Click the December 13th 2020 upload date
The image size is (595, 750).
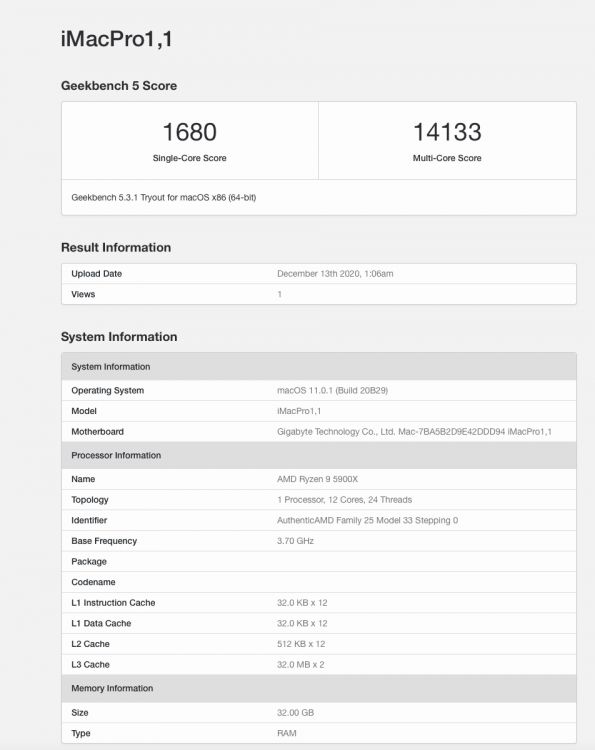coord(335,274)
